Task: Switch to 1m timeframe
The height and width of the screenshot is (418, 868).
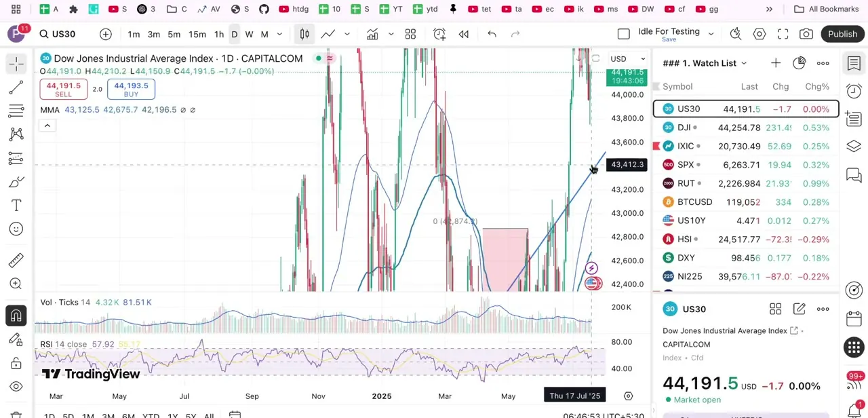Action: coord(134,34)
